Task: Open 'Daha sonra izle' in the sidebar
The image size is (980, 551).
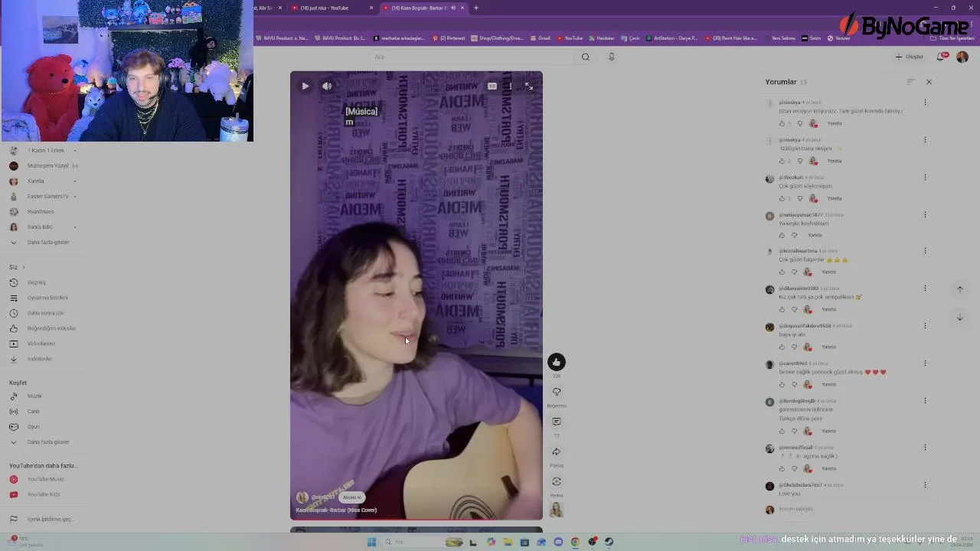Action: pyautogui.click(x=46, y=313)
